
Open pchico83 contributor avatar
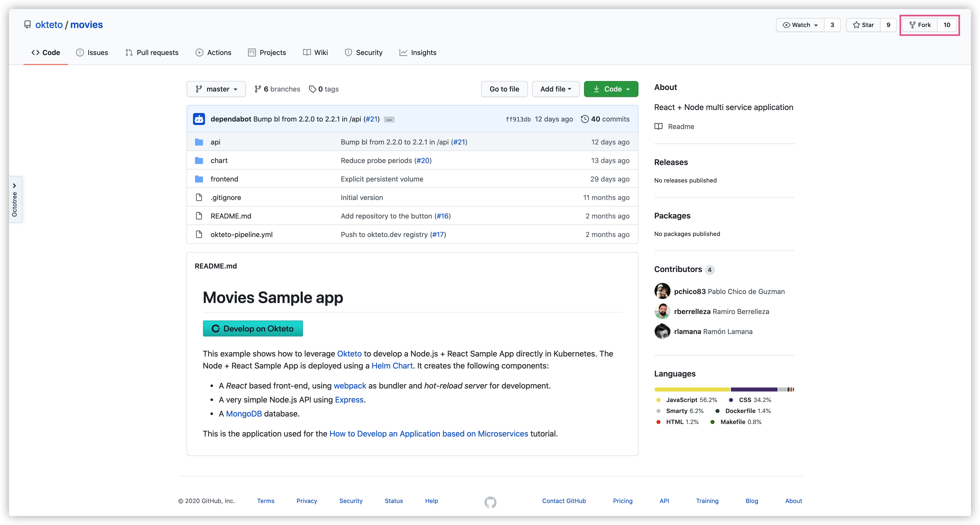click(x=662, y=291)
